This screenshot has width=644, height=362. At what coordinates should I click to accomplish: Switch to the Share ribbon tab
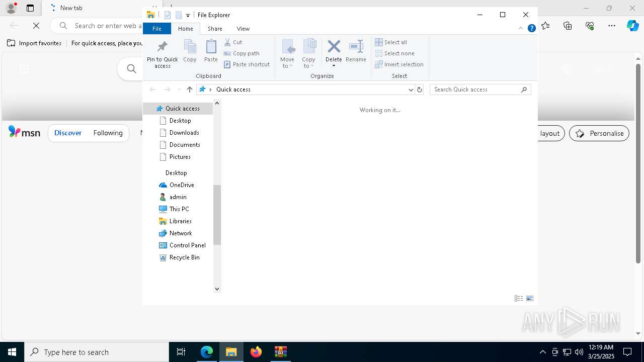(x=215, y=29)
